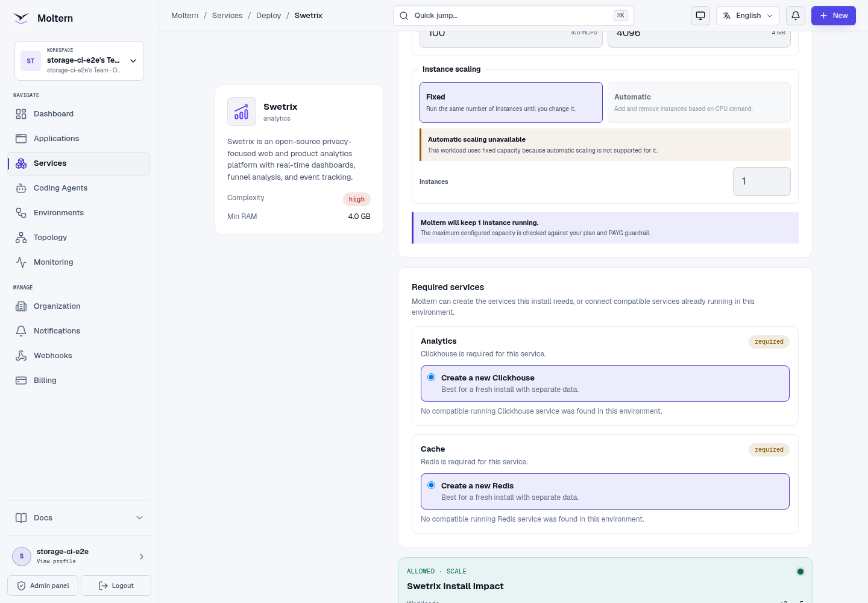Click the Docs book icon
This screenshot has height=603, width=868.
[x=21, y=518]
